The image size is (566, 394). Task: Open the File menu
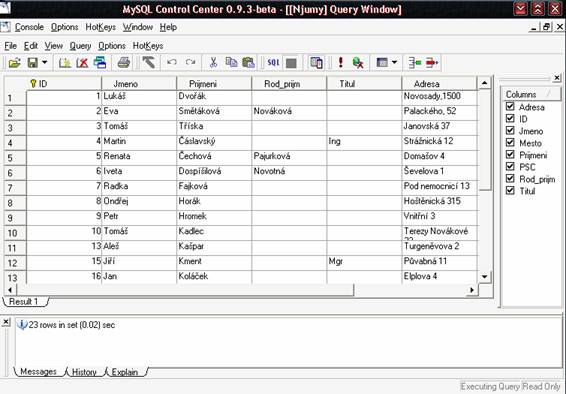11,46
